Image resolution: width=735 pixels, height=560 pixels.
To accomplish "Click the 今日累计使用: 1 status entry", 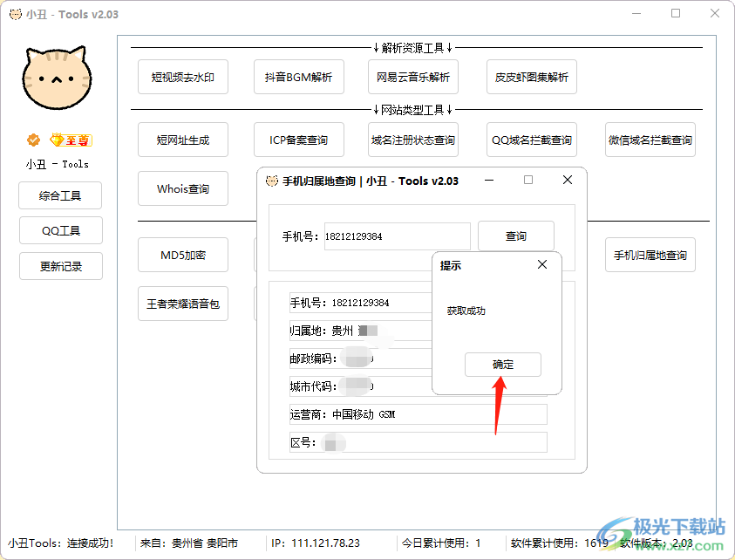I will tap(441, 543).
